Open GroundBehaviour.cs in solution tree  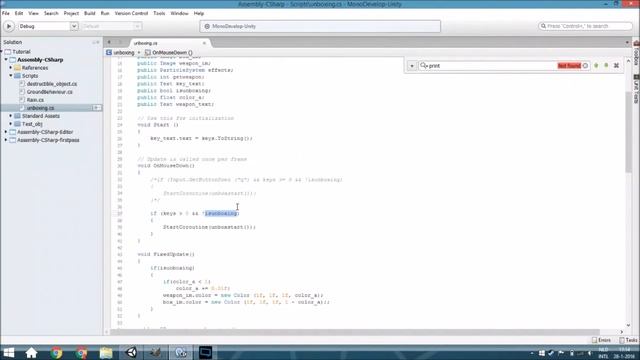coord(49,92)
